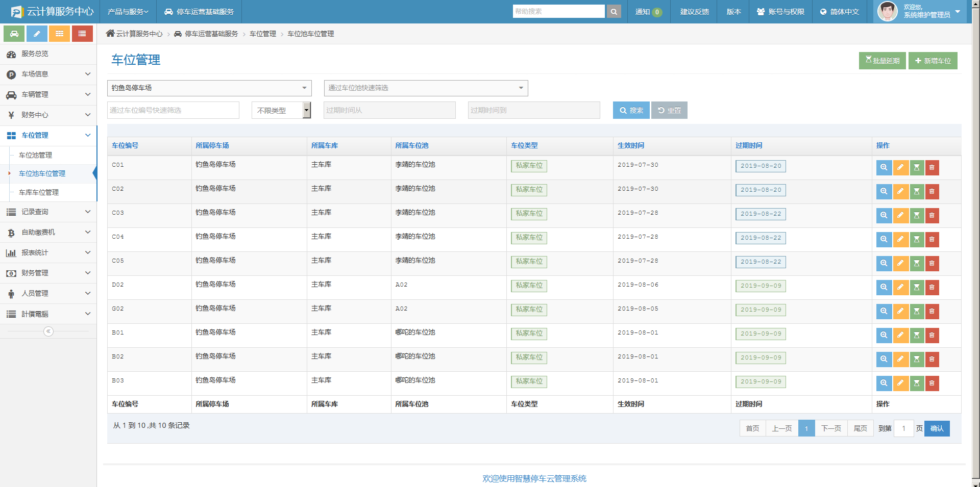
Task: Click the 批量延期 button
Action: pos(882,61)
